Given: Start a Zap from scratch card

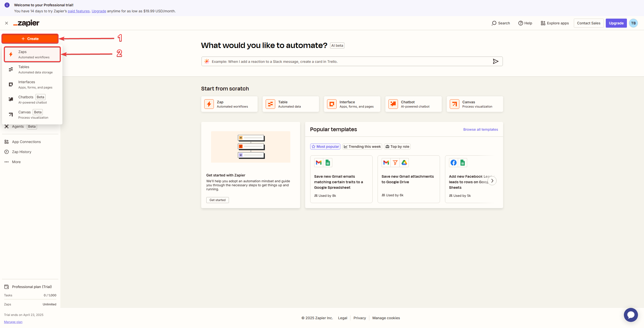Looking at the screenshot, I should point(229,104).
